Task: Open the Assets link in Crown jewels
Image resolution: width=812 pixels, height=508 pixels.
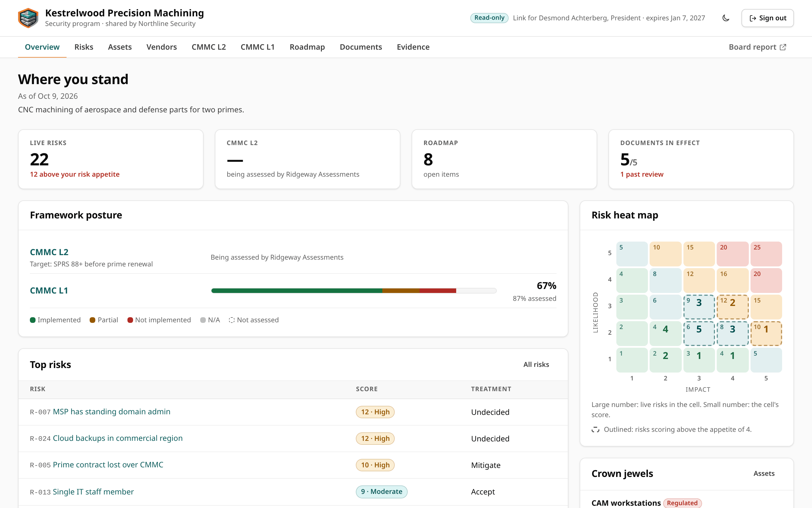Action: point(764,473)
